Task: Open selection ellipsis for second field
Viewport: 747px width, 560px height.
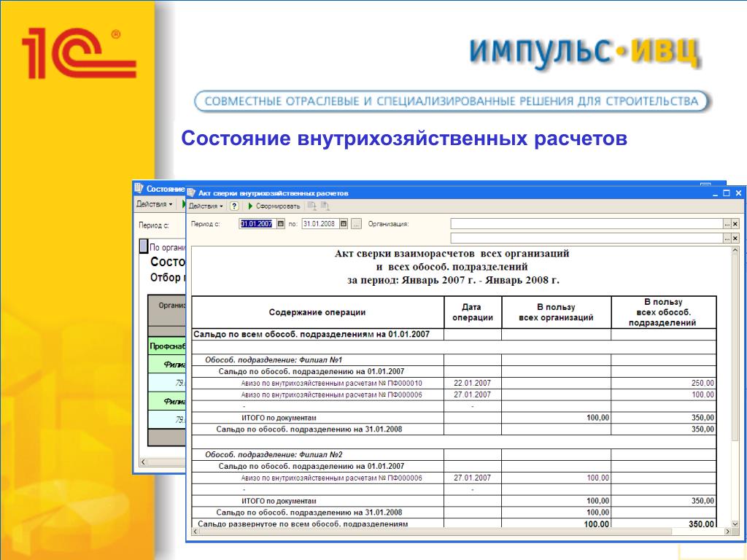Action: (x=727, y=238)
